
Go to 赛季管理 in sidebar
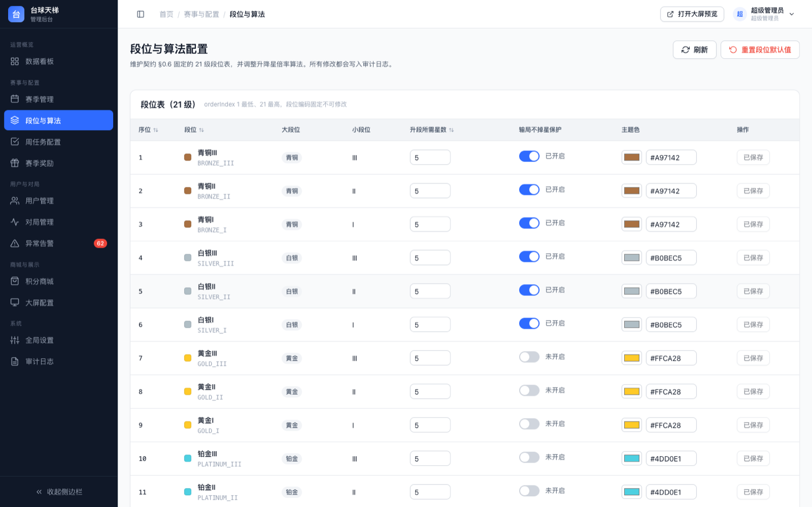(58, 99)
